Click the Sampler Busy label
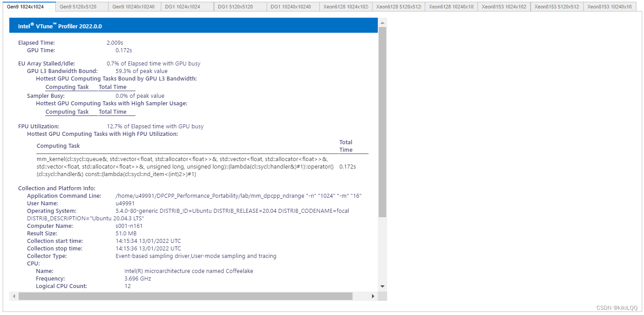Screen dimensions: 644x315 point(46,96)
